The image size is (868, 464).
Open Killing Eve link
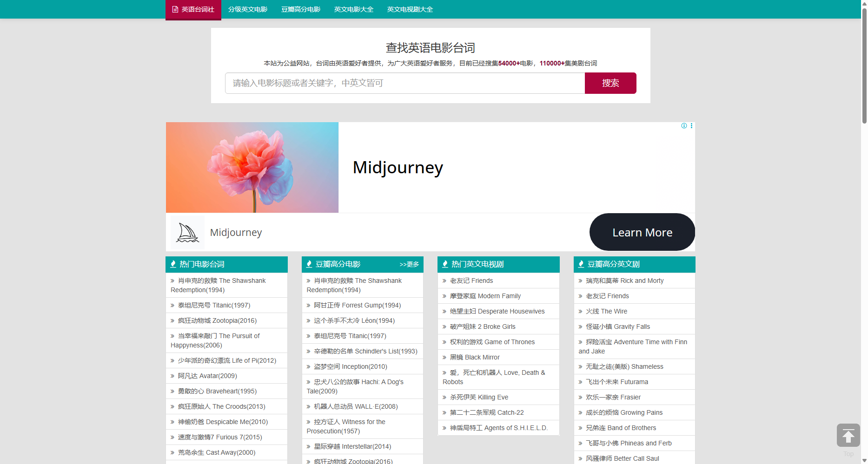[479, 397]
